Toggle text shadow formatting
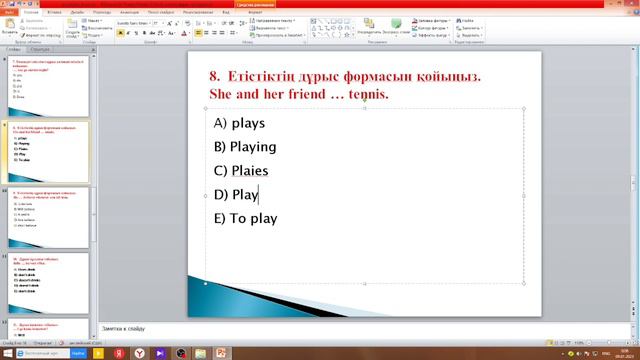This screenshot has height=360, width=640. [144, 33]
